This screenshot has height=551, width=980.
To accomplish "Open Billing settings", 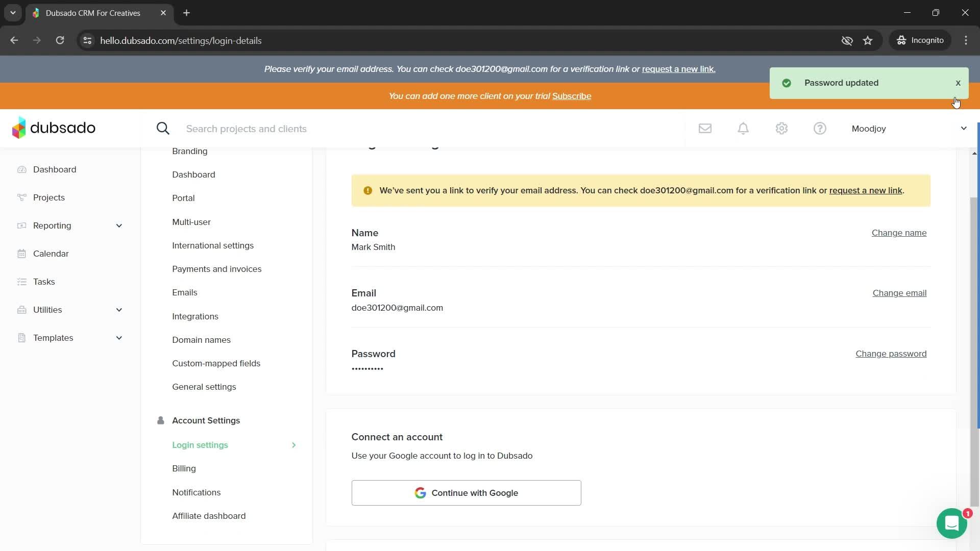I will click(x=184, y=468).
